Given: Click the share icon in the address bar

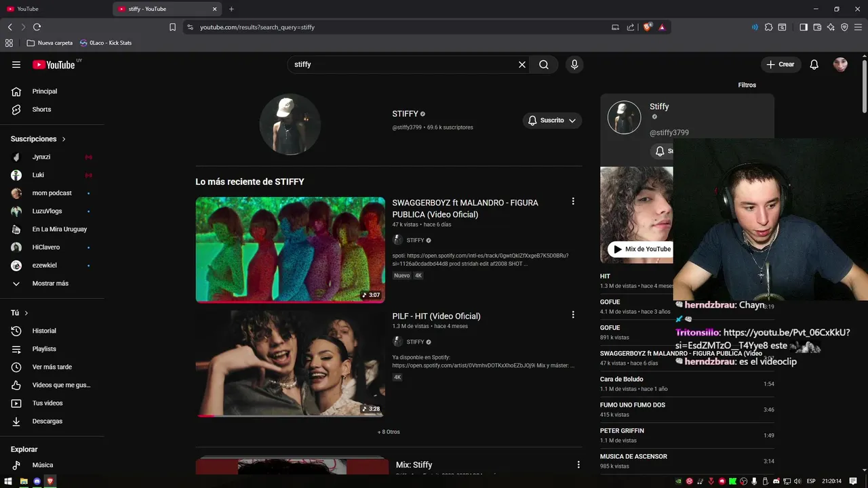Looking at the screenshot, I should [x=631, y=27].
